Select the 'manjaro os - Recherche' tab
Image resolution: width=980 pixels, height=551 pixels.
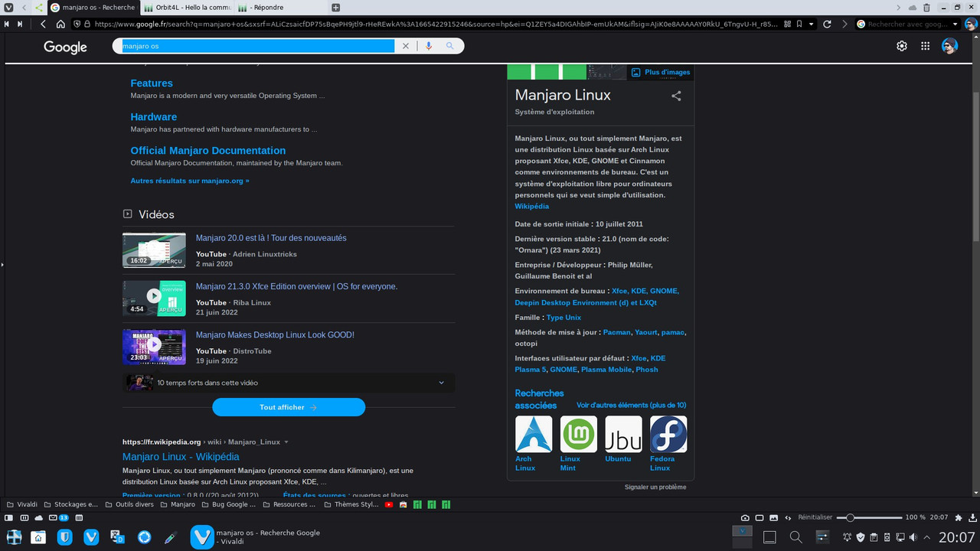(93, 7)
